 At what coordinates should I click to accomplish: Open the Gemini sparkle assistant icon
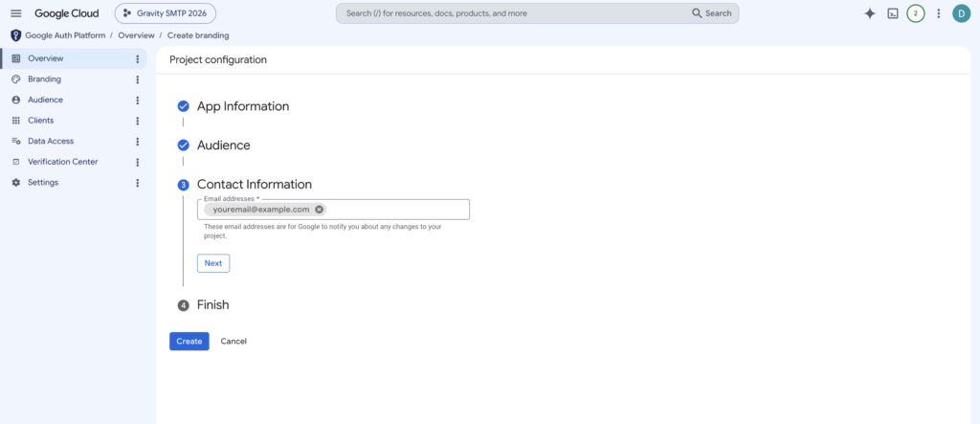coord(869,13)
